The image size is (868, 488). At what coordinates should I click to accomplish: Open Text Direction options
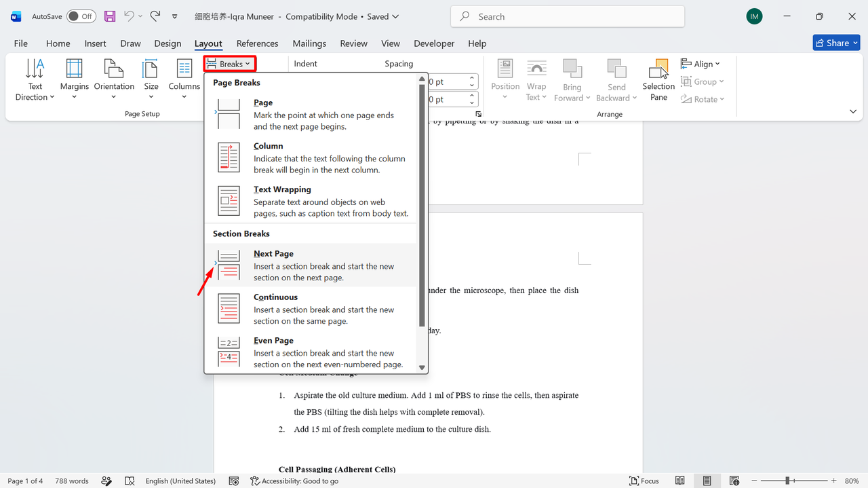pos(35,80)
